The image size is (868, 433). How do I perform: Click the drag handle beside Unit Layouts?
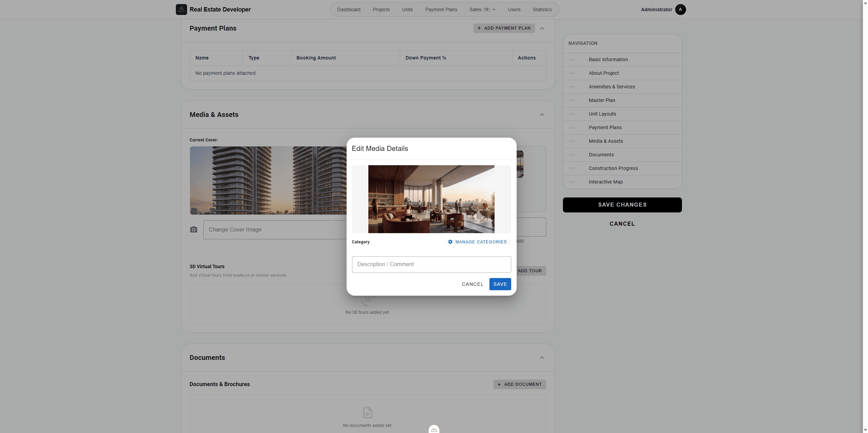click(x=572, y=114)
